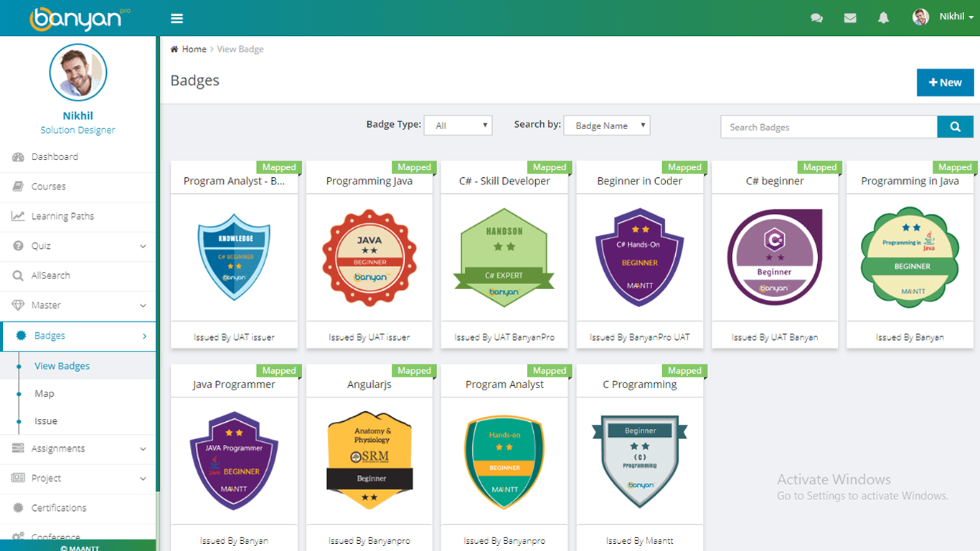Open the Programming in Java badge image
The height and width of the screenshot is (551, 980).
[910, 258]
